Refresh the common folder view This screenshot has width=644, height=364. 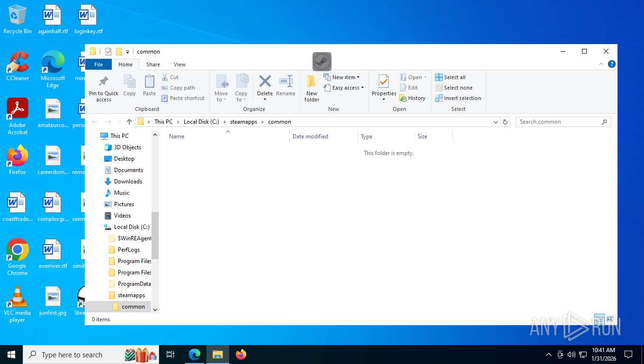click(505, 122)
